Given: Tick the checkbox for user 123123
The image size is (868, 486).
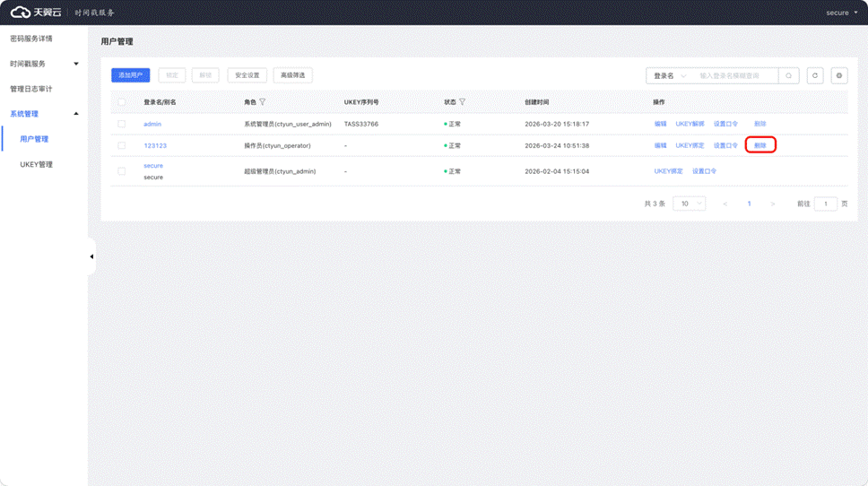Looking at the screenshot, I should click(x=122, y=145).
